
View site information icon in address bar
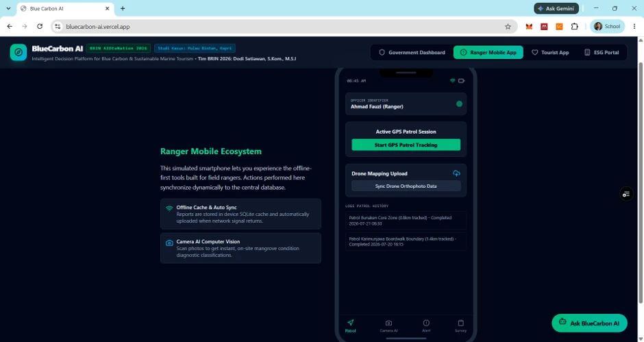[58, 26]
